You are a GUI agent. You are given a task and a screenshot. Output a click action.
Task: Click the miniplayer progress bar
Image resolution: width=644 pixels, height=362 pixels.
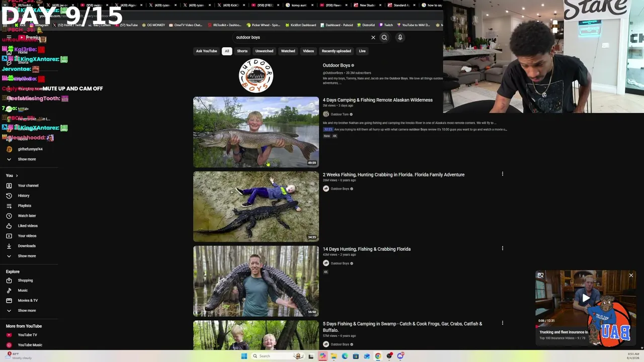586,326
